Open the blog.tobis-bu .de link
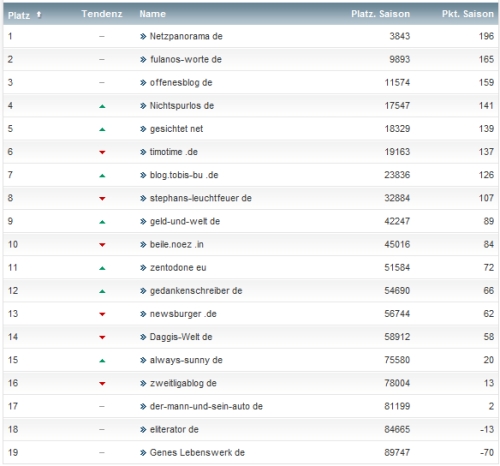The image size is (500, 466). pos(184,175)
